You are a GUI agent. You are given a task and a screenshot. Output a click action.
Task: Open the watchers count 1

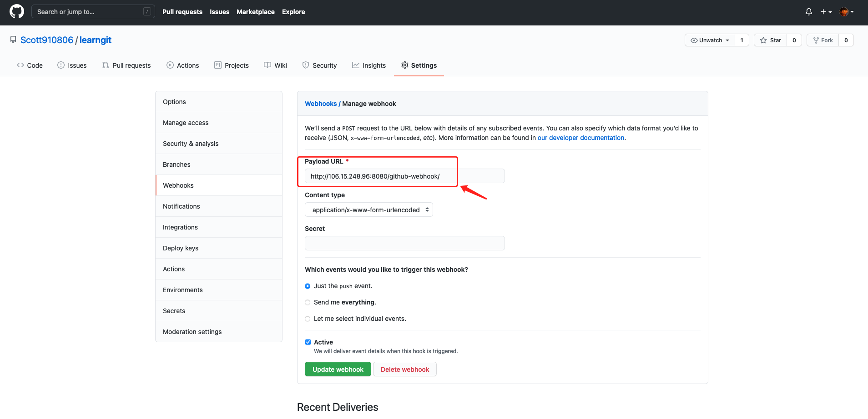tap(742, 40)
